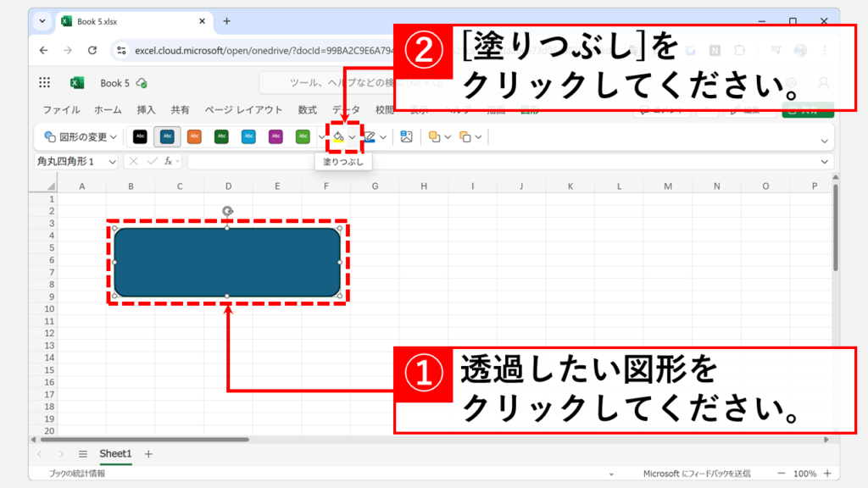Click the cloud saved status icon

(142, 83)
